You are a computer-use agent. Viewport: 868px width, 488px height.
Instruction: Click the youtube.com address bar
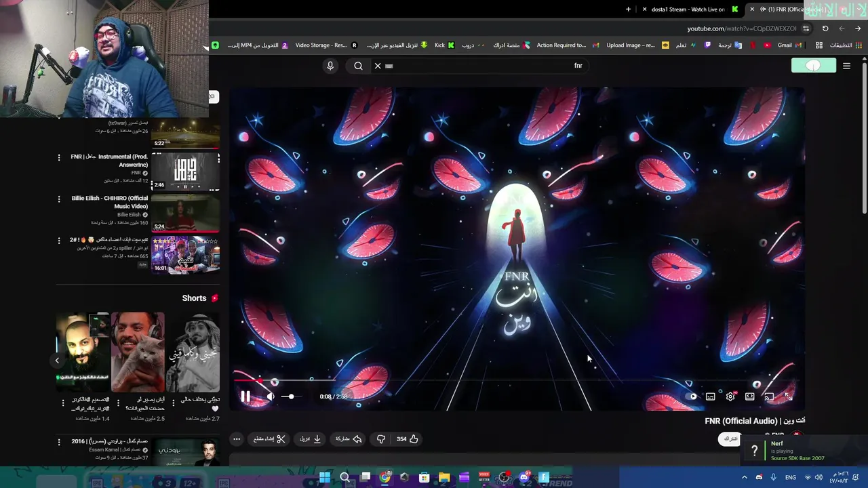point(742,28)
